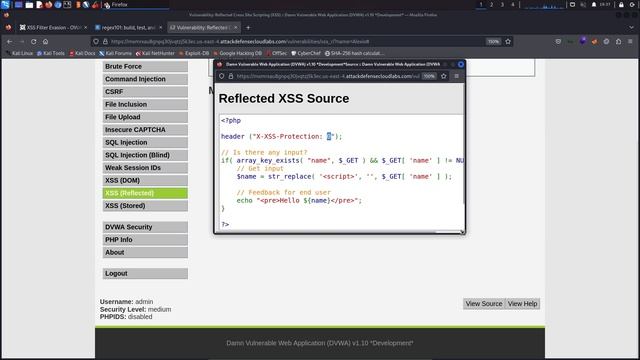Open the XSS (Stored) page
Screen dimensions: 640x360
point(145,206)
